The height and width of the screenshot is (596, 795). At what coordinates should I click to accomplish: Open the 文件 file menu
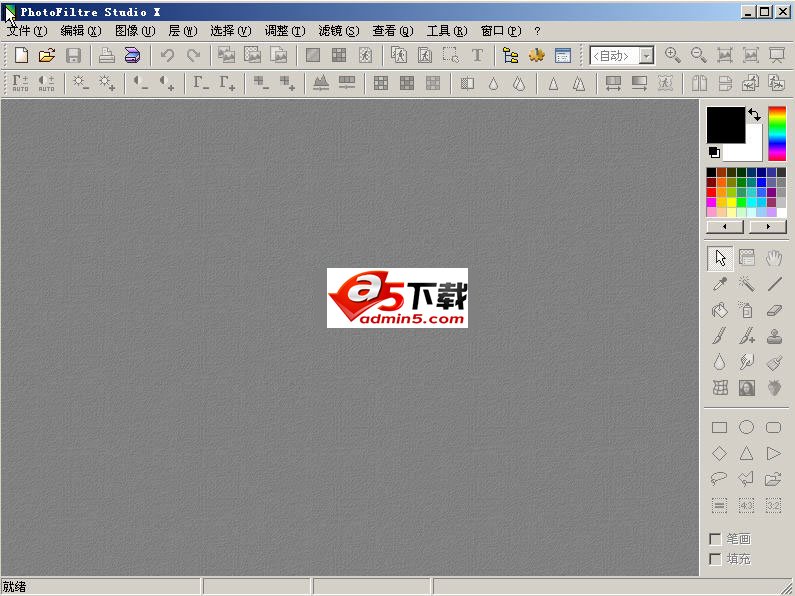26,31
